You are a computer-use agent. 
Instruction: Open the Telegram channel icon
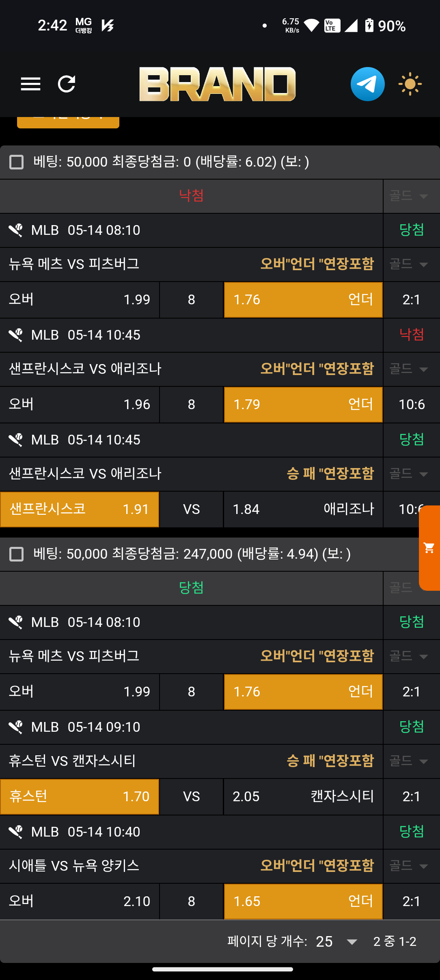coord(367,84)
